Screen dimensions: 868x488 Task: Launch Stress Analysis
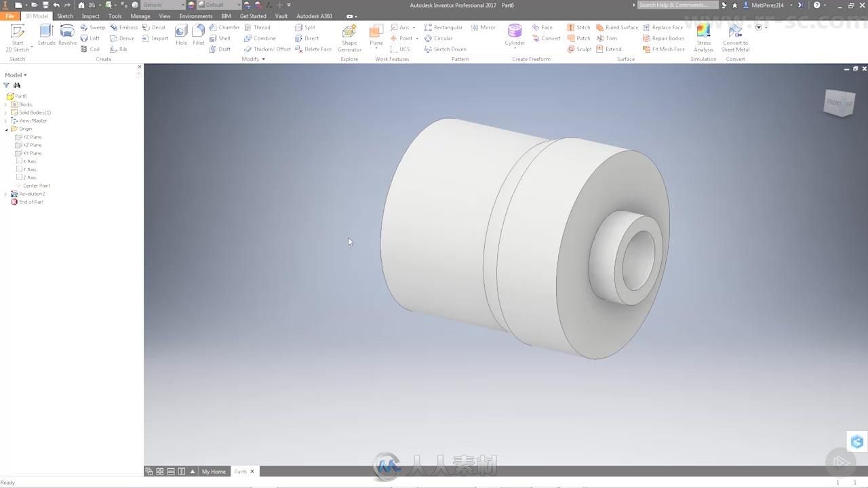point(703,38)
